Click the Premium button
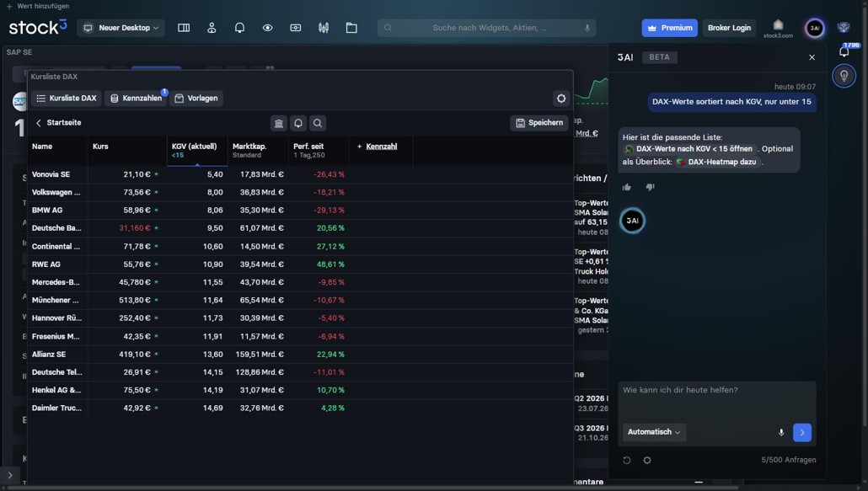 pos(670,28)
